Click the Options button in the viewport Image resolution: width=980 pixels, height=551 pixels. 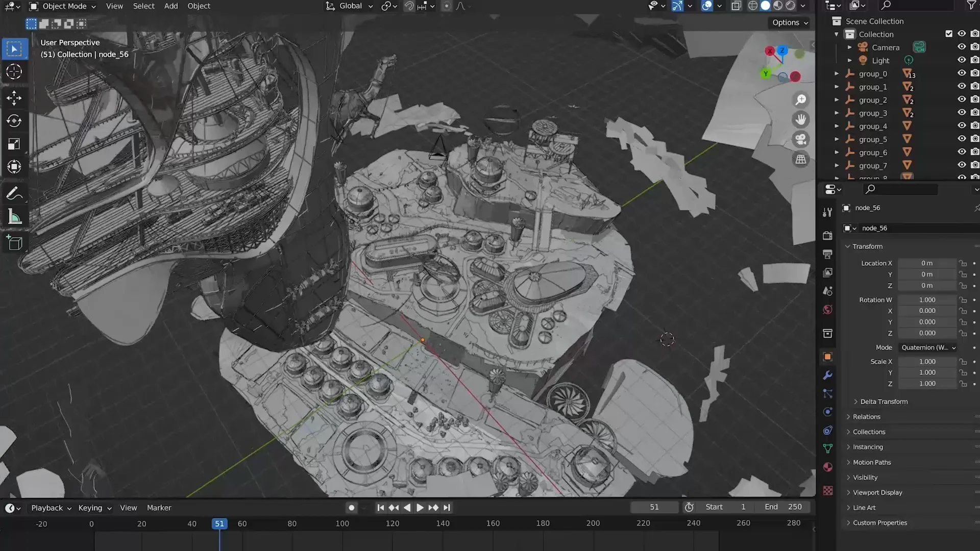tap(790, 22)
